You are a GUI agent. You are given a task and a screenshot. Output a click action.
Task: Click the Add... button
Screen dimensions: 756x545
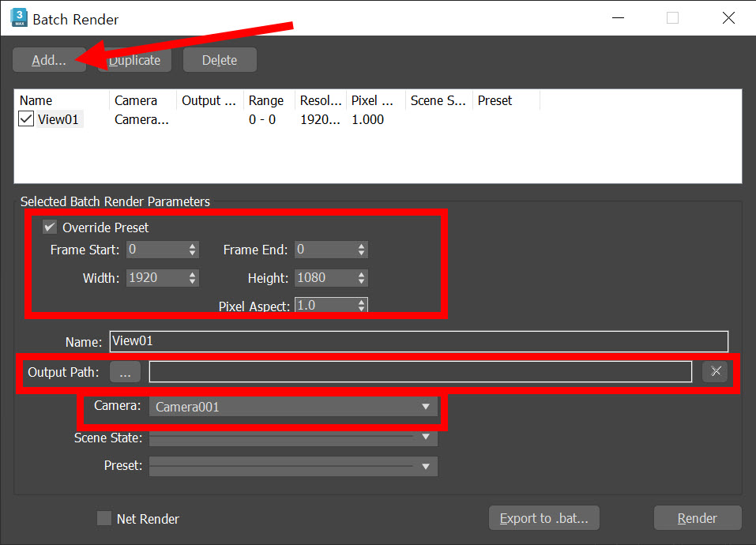pos(49,60)
